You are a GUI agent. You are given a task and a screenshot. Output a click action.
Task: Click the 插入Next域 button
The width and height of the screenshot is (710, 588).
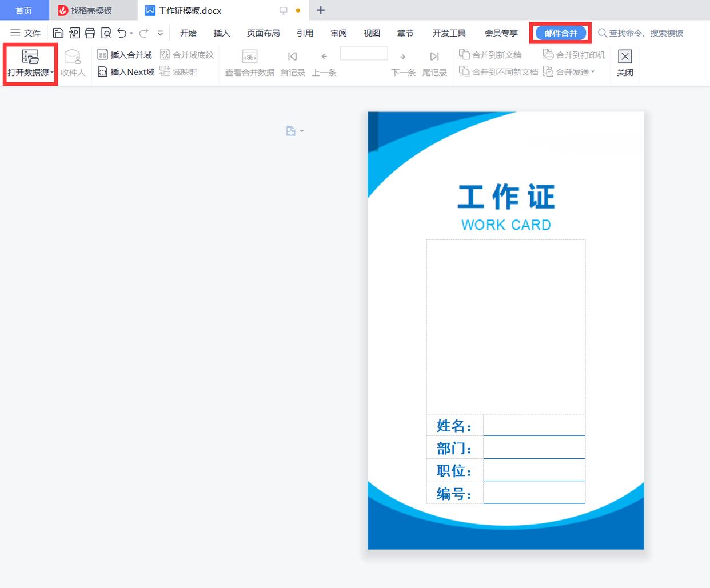126,72
